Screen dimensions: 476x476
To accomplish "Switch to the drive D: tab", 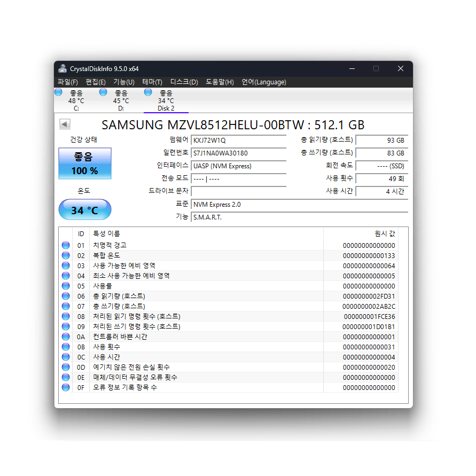I will click(120, 99).
